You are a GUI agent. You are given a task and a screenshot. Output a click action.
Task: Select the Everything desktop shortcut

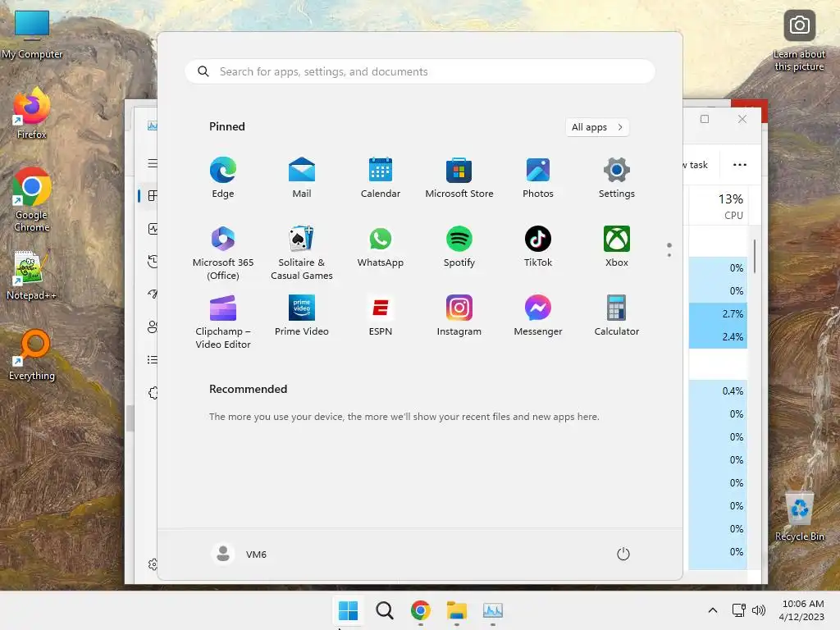click(32, 354)
